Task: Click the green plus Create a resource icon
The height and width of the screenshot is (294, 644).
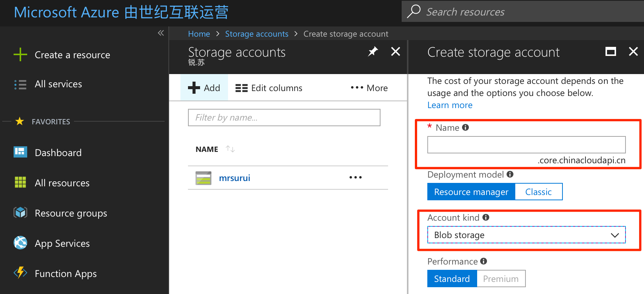Action: [20, 55]
